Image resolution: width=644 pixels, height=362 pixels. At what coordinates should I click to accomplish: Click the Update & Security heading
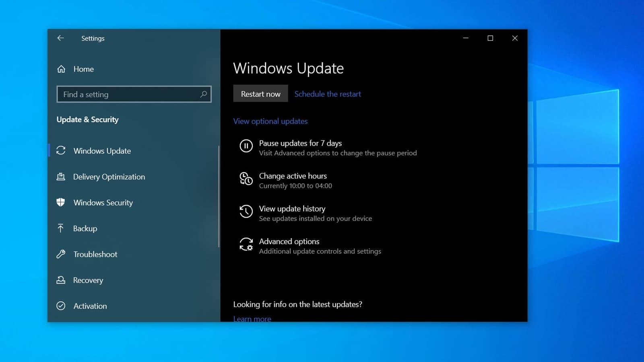(x=88, y=119)
